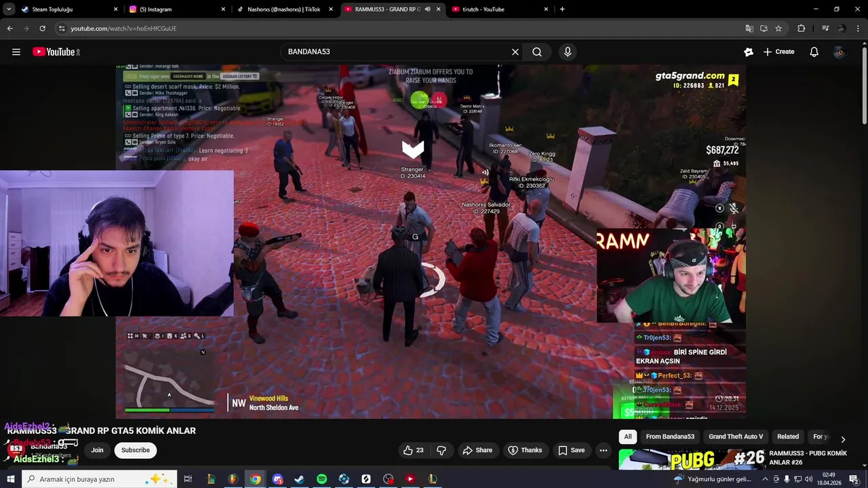Screen dimensions: 868x488
Task: Dislike the video
Action: point(441,450)
